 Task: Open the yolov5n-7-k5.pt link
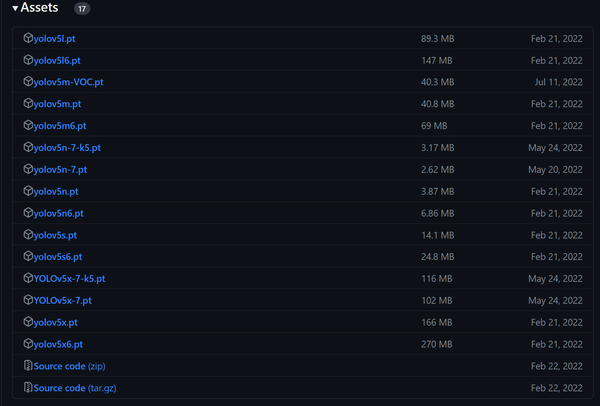coord(68,148)
